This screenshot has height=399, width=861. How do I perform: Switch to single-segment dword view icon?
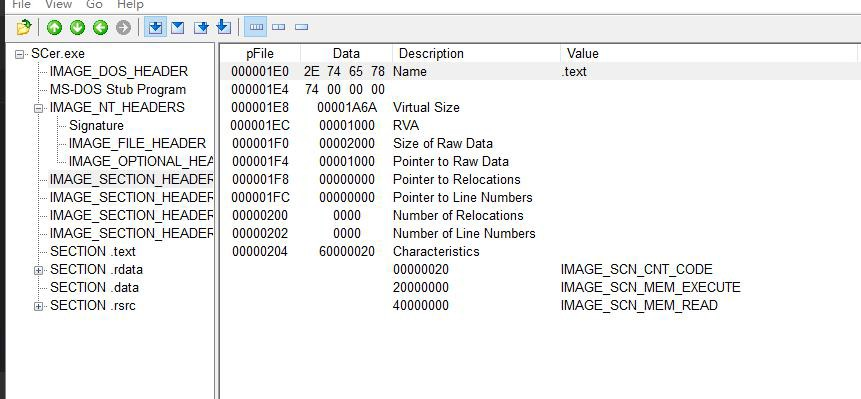tap(301, 27)
